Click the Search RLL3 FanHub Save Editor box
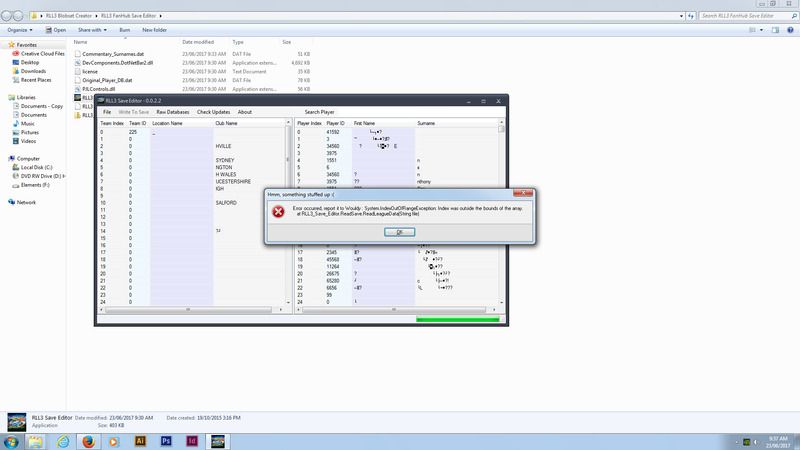 point(748,16)
